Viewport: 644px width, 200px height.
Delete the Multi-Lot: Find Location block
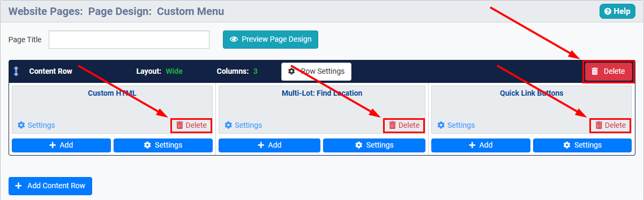[x=404, y=125]
